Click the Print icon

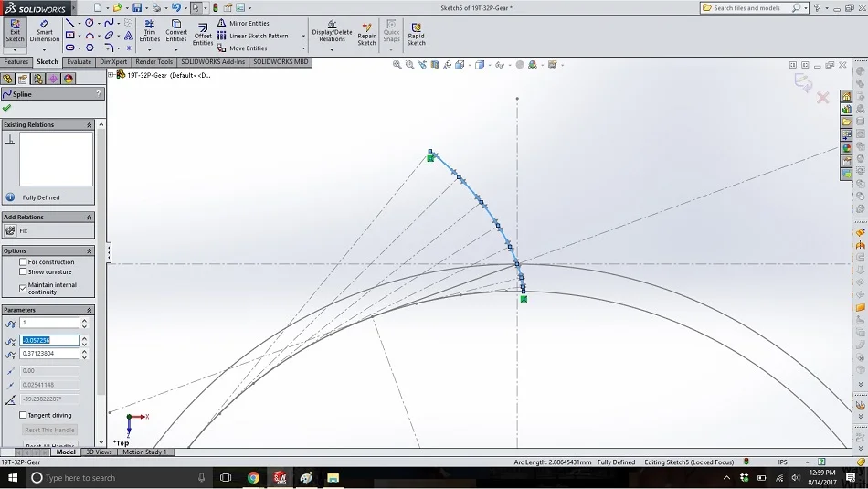tap(156, 7)
